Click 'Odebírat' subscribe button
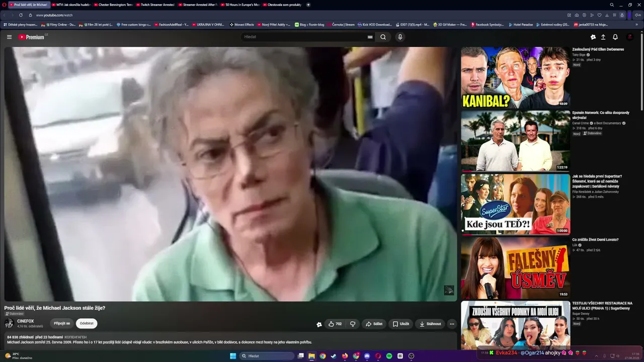Image resolution: width=644 pixels, height=362 pixels. tap(87, 323)
